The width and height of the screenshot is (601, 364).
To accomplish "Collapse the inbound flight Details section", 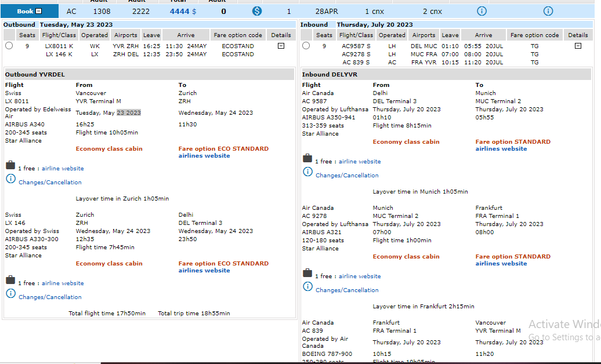I will 578,46.
